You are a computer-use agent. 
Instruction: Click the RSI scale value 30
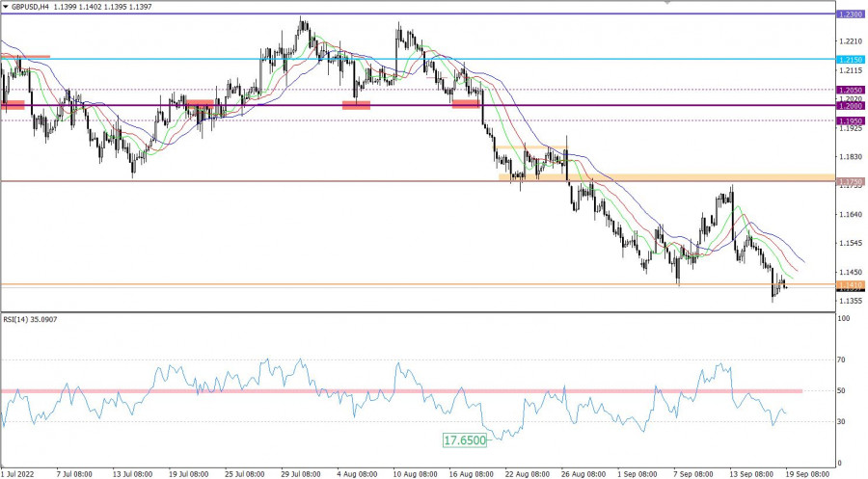[x=842, y=421]
